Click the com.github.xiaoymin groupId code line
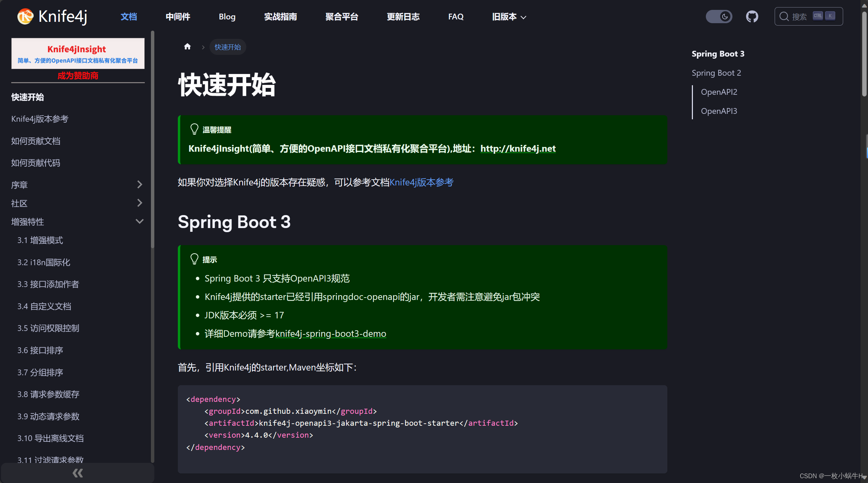Image resolution: width=868 pixels, height=483 pixels. [x=291, y=411]
